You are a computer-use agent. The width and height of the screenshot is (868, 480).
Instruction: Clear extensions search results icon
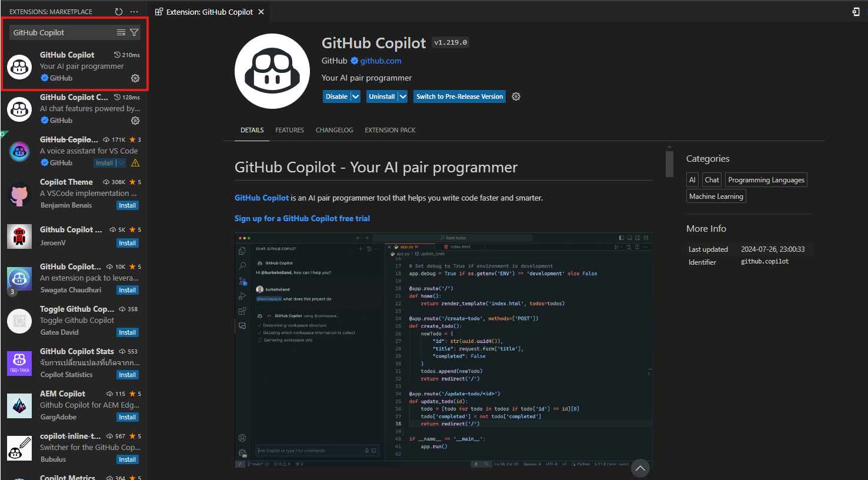(121, 33)
